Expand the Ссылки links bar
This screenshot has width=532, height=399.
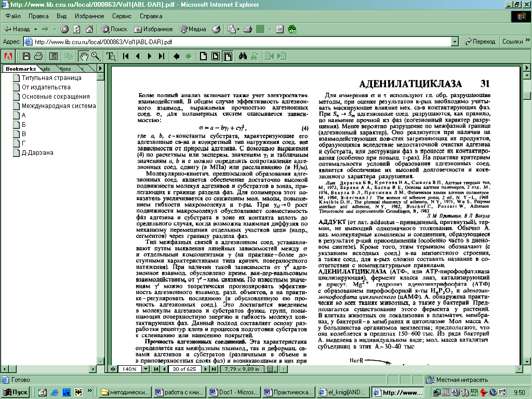click(516, 42)
